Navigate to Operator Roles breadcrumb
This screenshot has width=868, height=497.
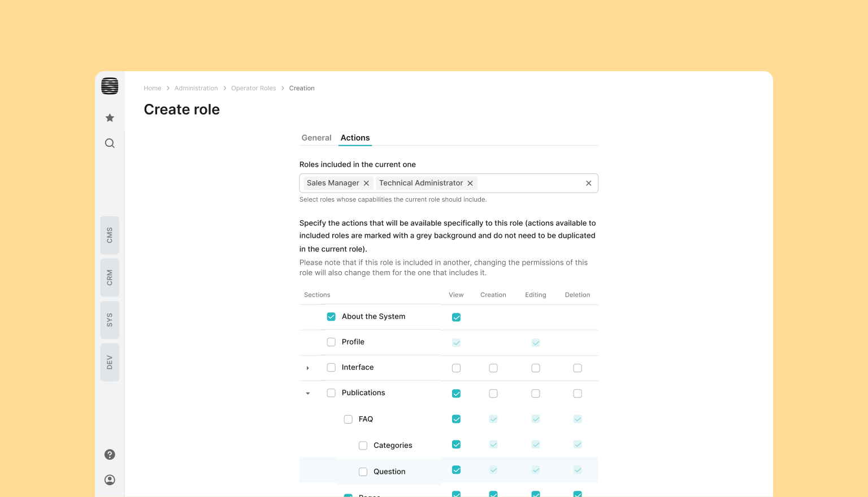253,88
